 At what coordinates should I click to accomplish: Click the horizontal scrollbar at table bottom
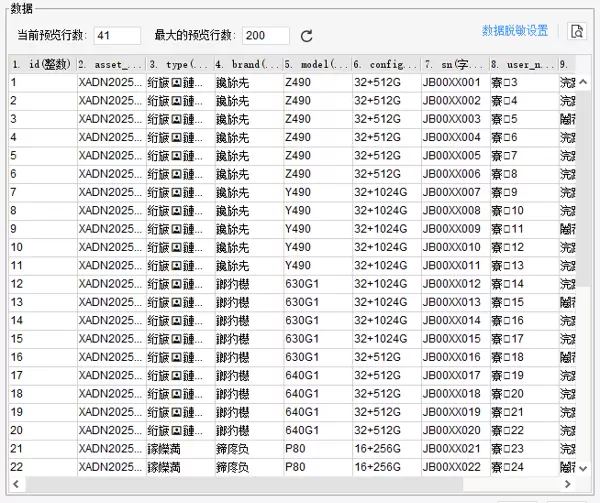290,484
